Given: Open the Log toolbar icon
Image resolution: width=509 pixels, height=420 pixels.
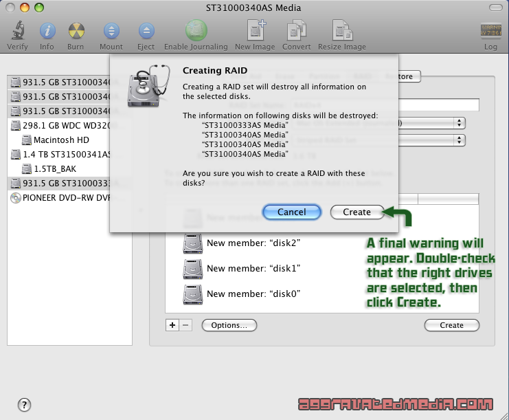Looking at the screenshot, I should click(491, 30).
